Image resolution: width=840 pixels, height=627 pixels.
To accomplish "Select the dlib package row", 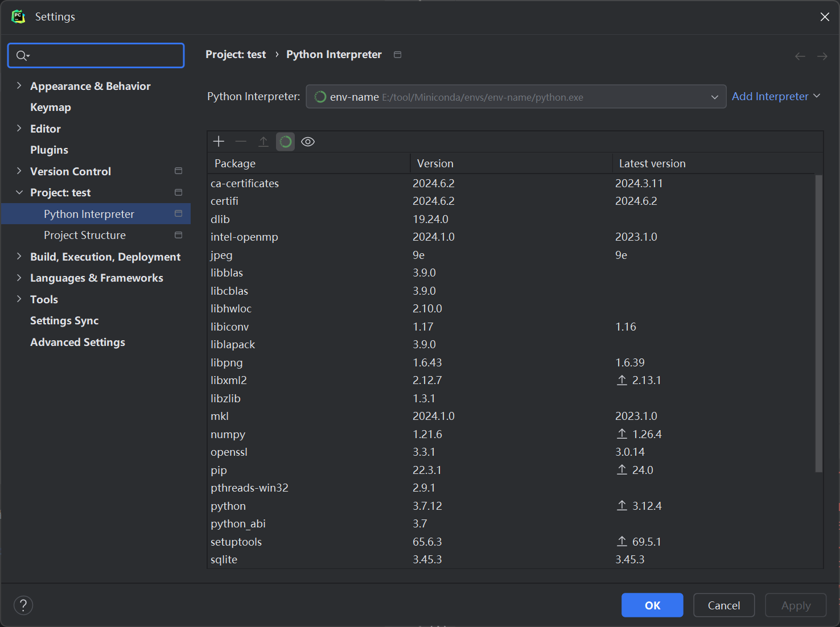I will (511, 219).
